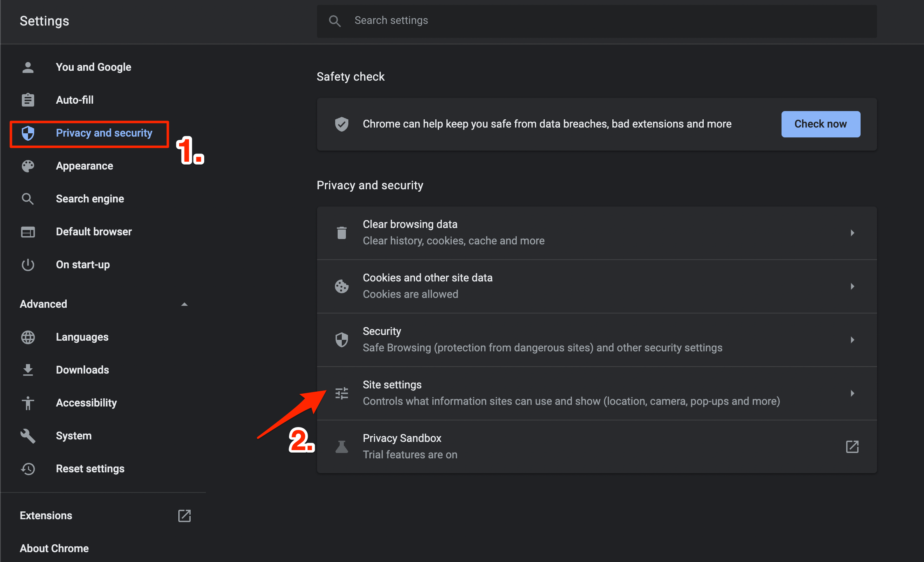The image size is (924, 562).
Task: Click the window icon beside Default browser
Action: point(28,232)
